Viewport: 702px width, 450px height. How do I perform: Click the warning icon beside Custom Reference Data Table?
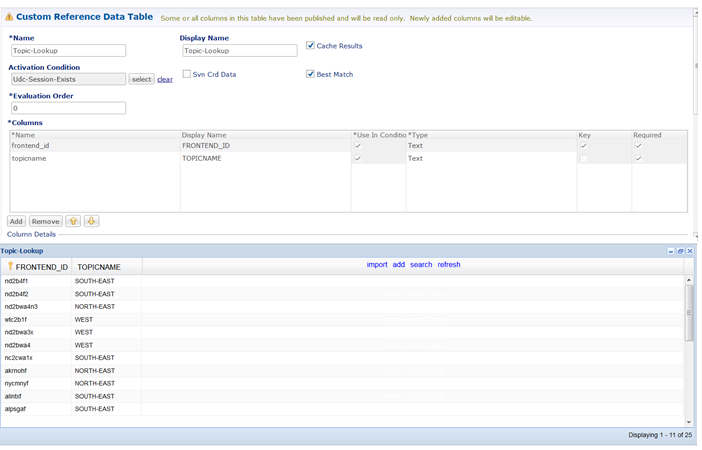9,17
